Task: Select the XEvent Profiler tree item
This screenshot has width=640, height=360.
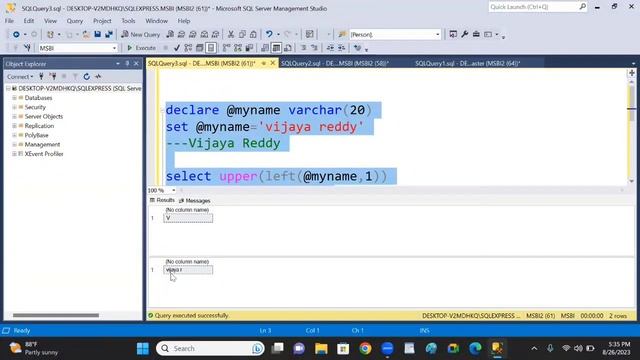Action: (44, 154)
